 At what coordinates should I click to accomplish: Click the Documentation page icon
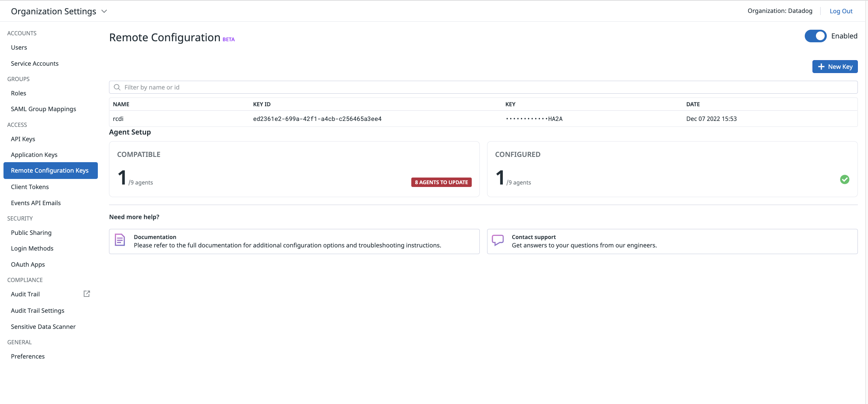(x=120, y=240)
